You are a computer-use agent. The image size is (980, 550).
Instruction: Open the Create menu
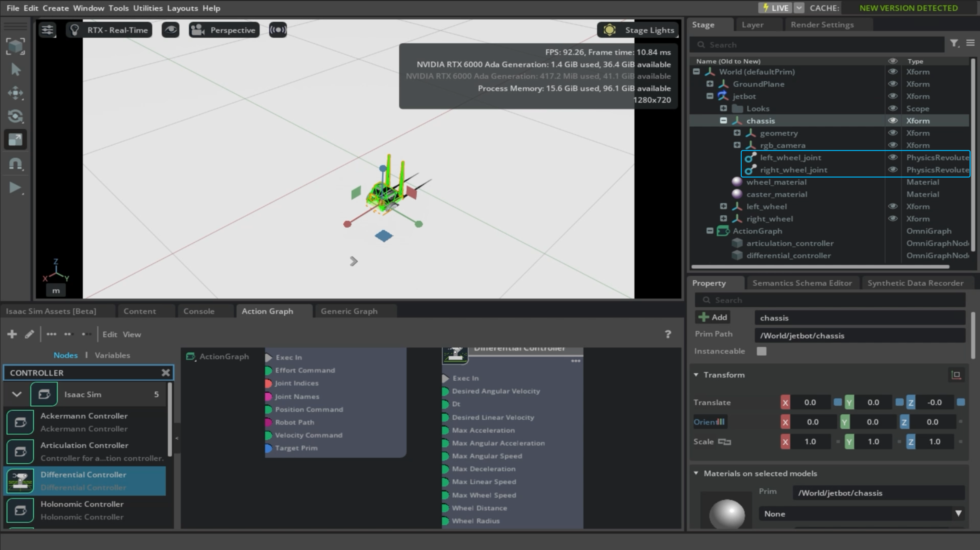(x=56, y=8)
